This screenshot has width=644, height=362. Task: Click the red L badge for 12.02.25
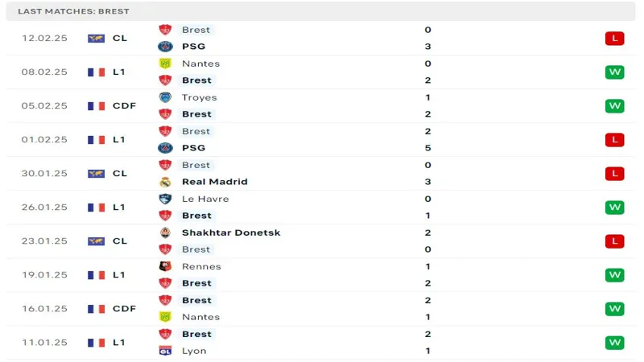[x=615, y=39]
